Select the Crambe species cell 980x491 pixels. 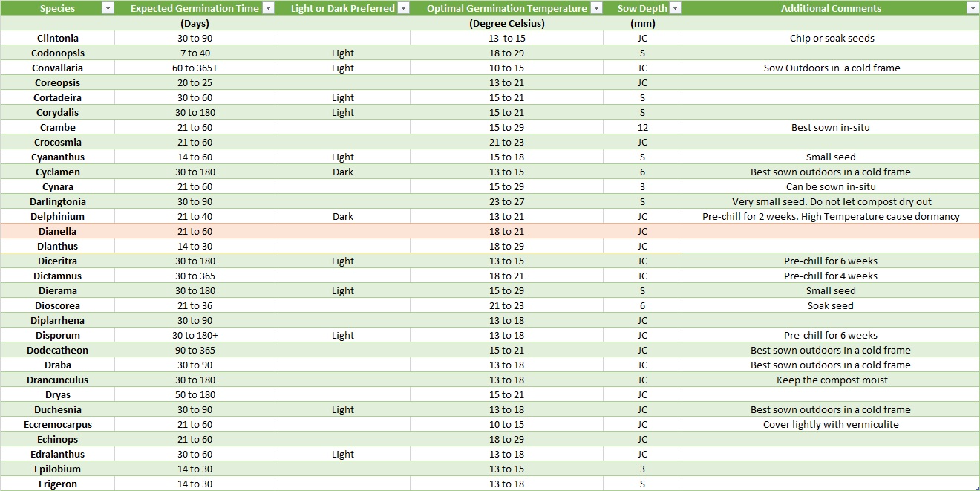click(x=58, y=127)
